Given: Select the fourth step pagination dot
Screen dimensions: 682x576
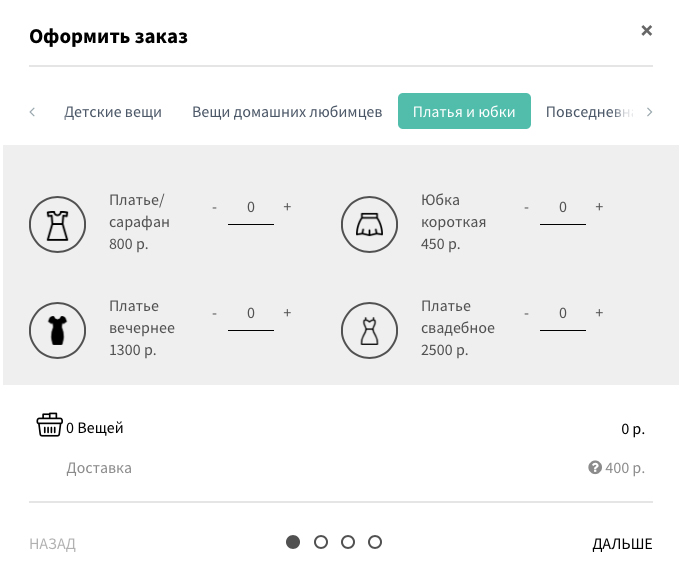Looking at the screenshot, I should [x=375, y=542].
